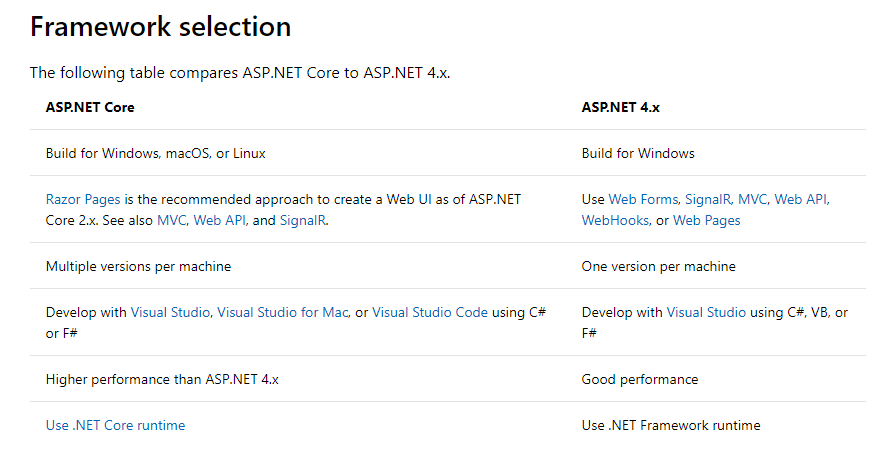The height and width of the screenshot is (460, 879).
Task: Open the MVC link in ASP.NET Core column
Action: pos(172,220)
